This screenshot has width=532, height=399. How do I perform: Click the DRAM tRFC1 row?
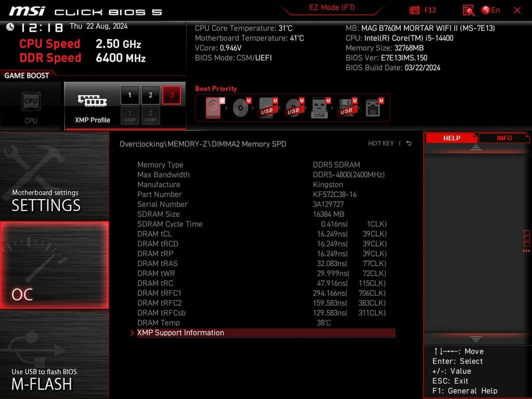click(266, 293)
